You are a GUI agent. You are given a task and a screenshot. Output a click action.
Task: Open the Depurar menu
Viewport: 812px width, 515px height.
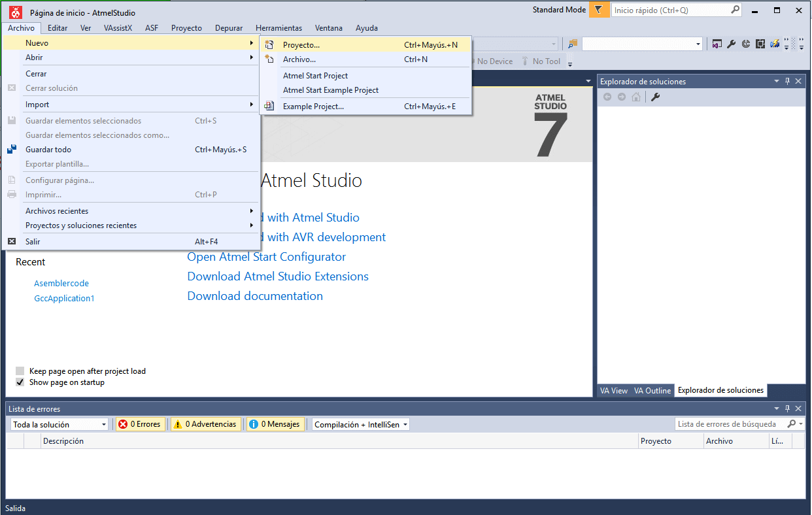pyautogui.click(x=229, y=28)
